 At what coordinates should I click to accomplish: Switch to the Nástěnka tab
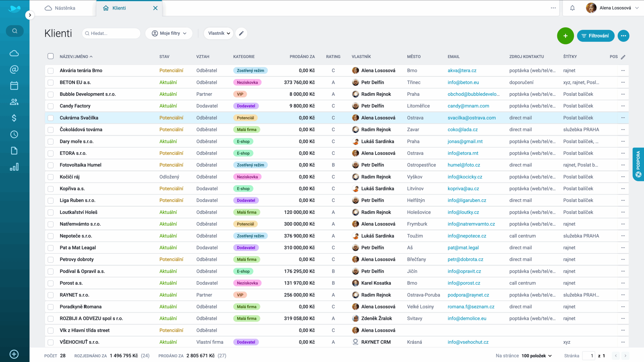(x=60, y=8)
